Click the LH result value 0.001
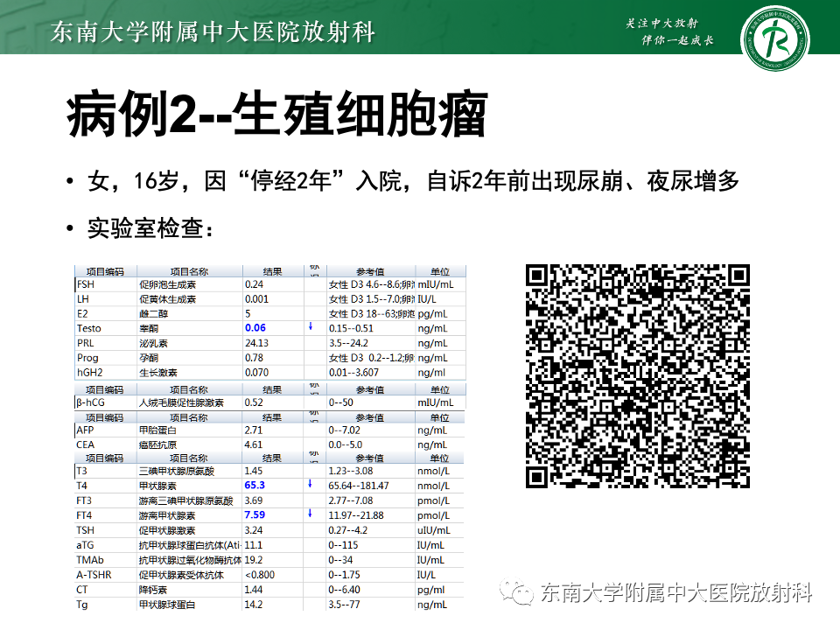This screenshot has height=630, width=840. [256, 299]
